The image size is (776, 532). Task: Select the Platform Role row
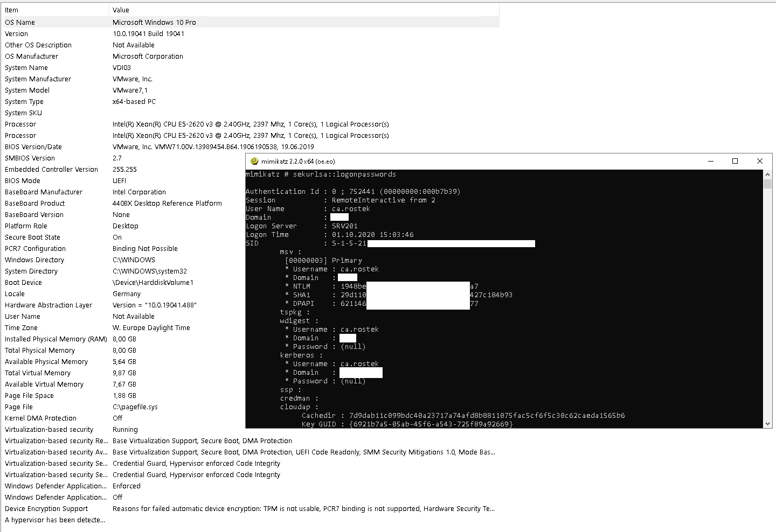click(123, 226)
